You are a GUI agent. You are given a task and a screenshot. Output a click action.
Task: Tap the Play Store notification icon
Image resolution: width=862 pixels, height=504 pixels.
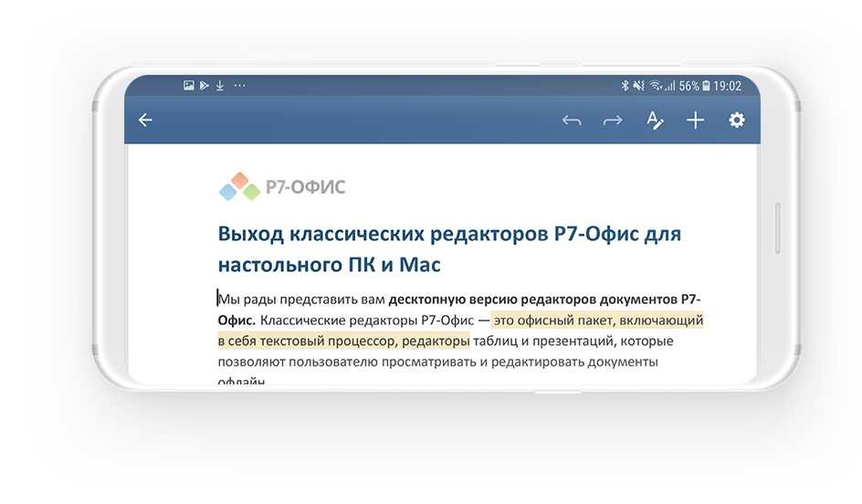204,86
